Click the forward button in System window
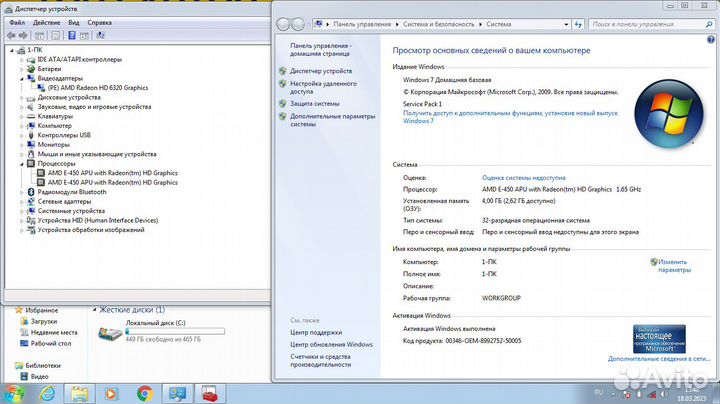Viewport: 720px width, 404px height. (298, 24)
